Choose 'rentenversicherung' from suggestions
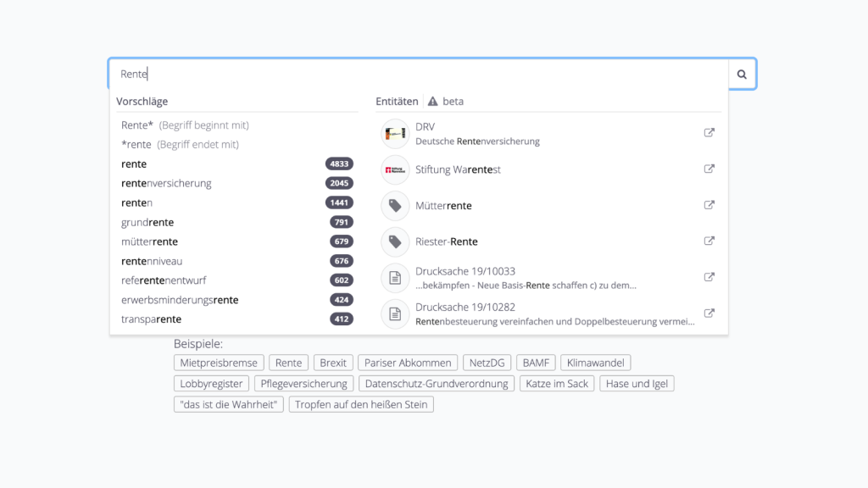 [167, 183]
